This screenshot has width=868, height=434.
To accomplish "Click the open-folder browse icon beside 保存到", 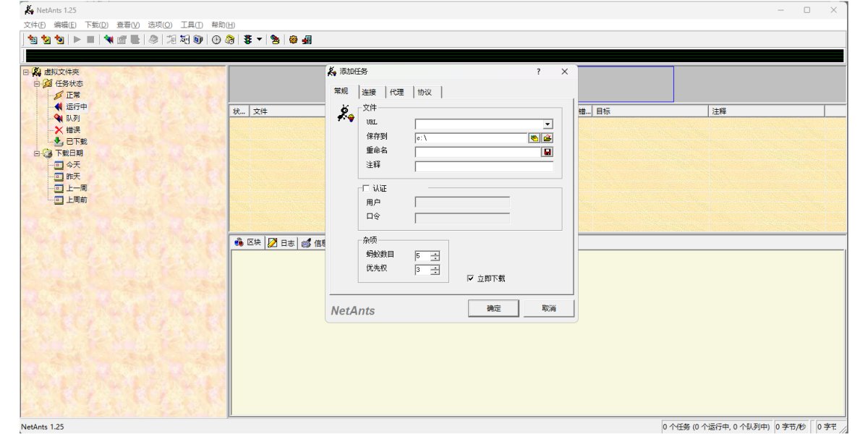I will pos(548,137).
